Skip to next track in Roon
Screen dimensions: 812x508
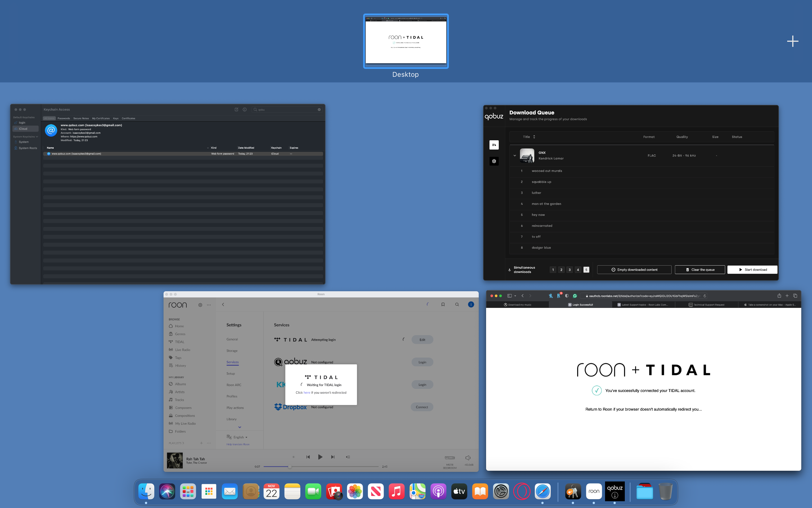(x=332, y=457)
